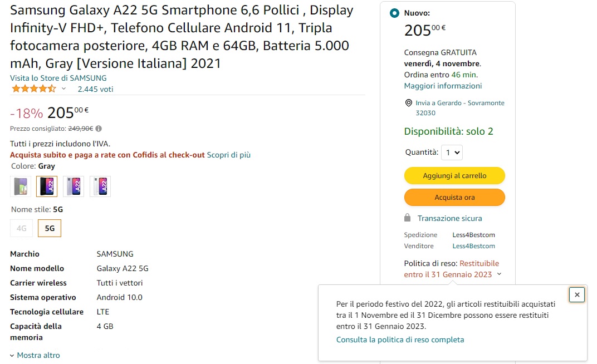Pick the white A22 color swatch
Image resolution: width=597 pixels, height=364 pixels.
click(x=100, y=186)
